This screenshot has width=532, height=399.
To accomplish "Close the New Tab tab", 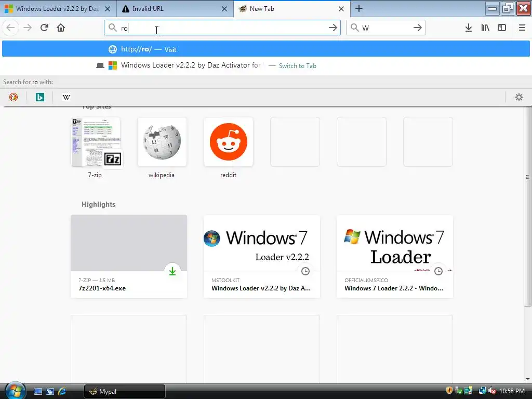I will pos(341,9).
